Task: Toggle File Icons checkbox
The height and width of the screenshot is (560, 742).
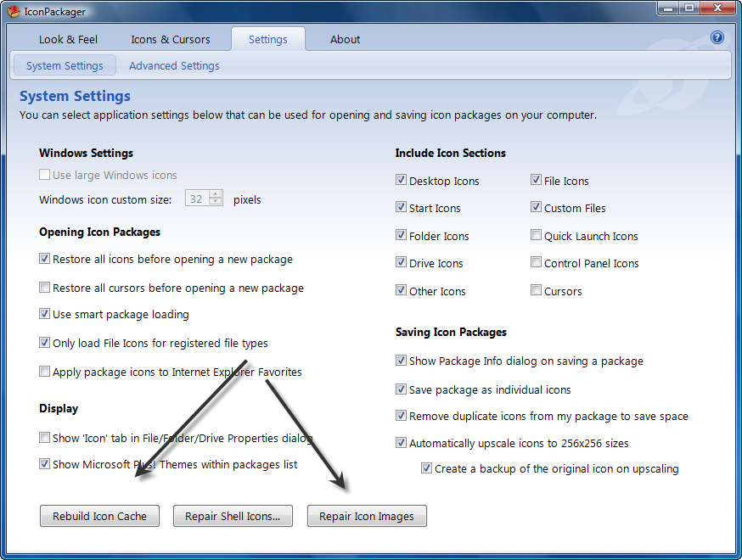Action: 536,180
